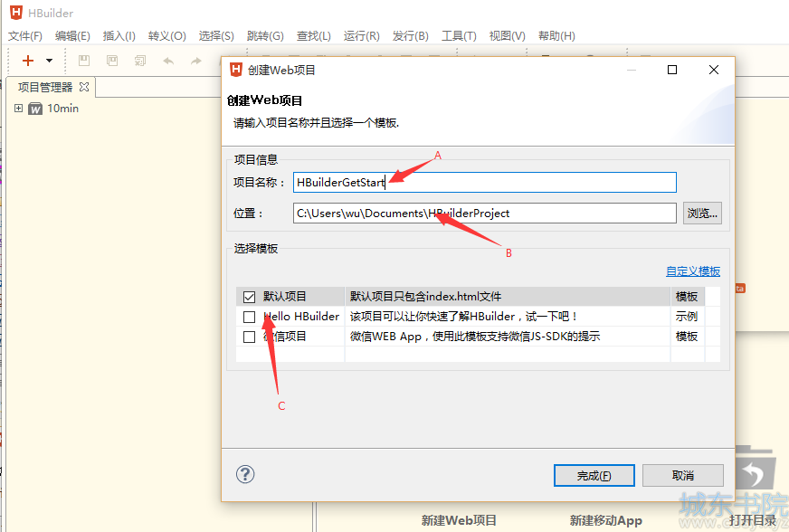
Task: Open the 插入(I) menu
Action: pos(119,35)
